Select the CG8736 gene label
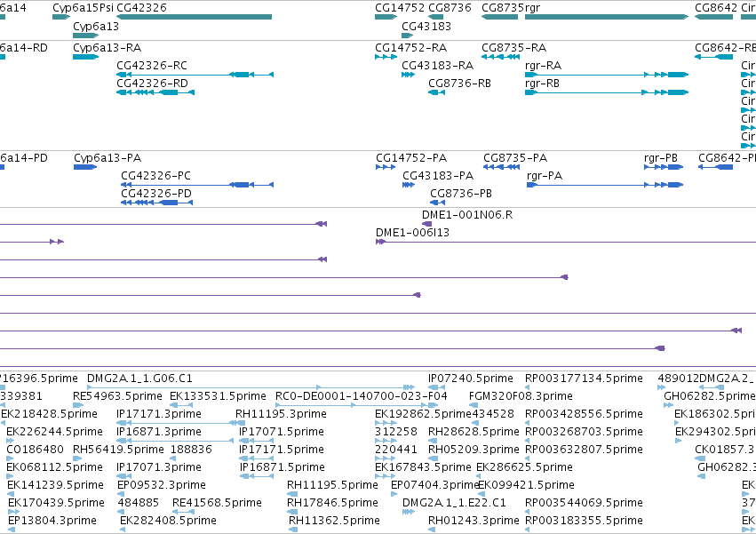756x534 pixels. tap(450, 8)
